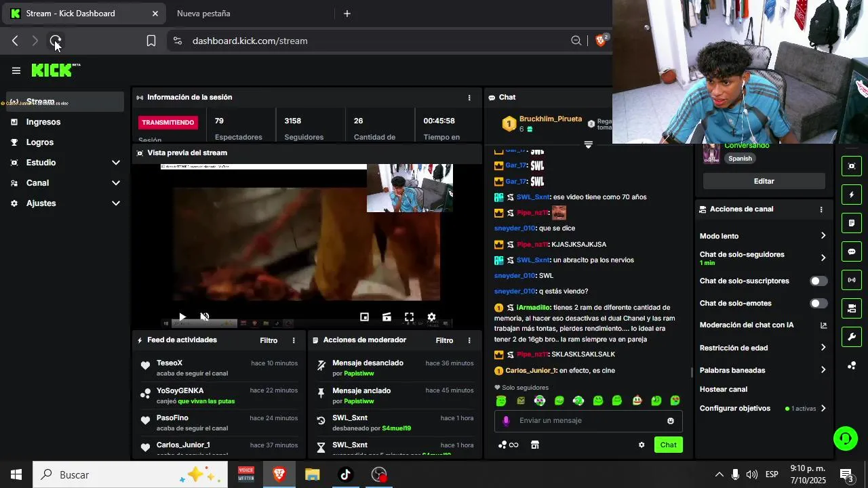Click the broadcast signal icon in right sidebar
The image size is (868, 488).
pos(852,280)
